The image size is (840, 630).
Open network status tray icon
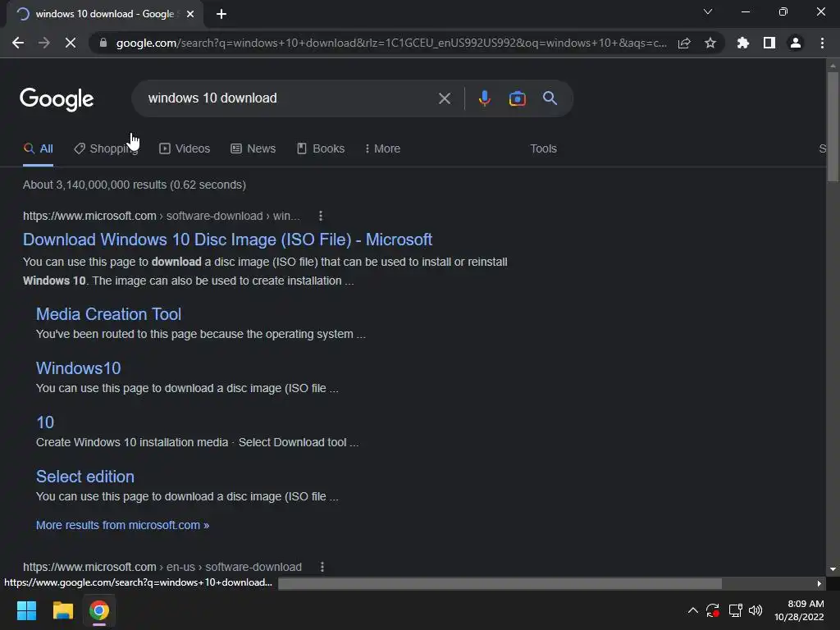point(735,610)
